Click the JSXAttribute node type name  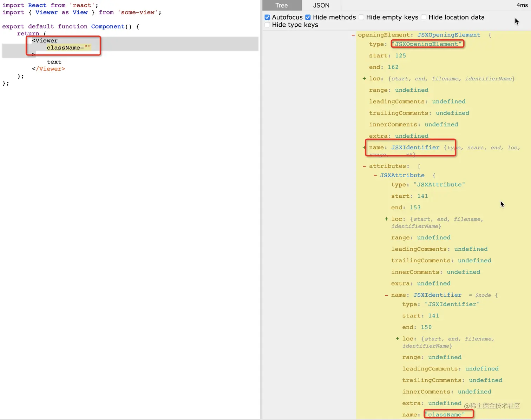tap(402, 175)
